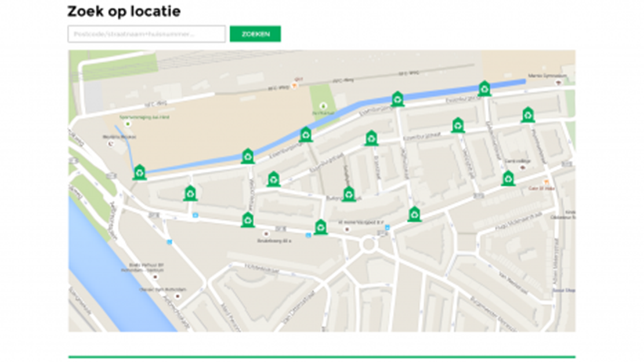Click the orange restaurant icon at map top
Image resolution: width=644 pixels, height=362 pixels.
(x=295, y=85)
